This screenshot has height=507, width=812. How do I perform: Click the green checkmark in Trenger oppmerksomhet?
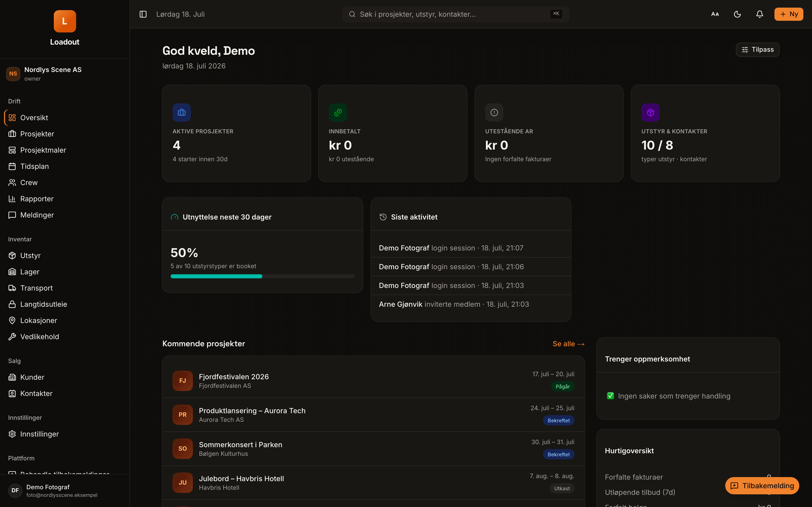click(x=610, y=396)
